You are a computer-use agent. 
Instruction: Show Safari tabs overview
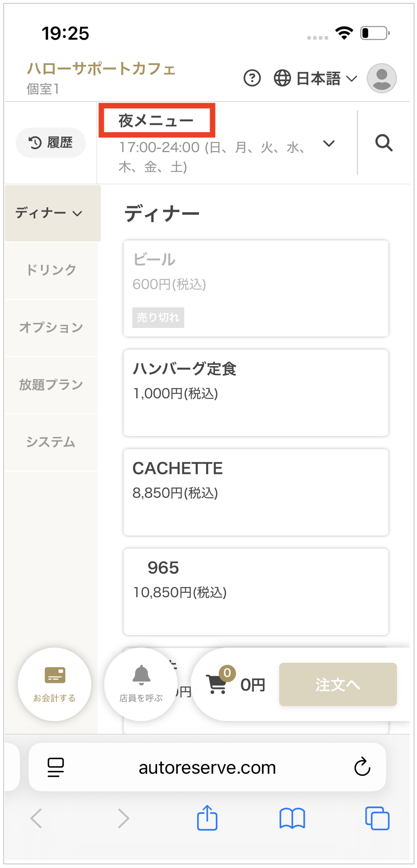tap(377, 818)
